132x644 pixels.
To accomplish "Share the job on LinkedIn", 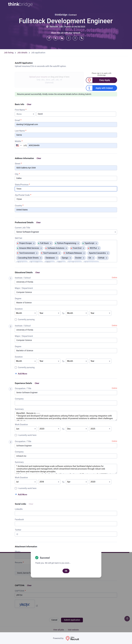I will pos(62,38).
